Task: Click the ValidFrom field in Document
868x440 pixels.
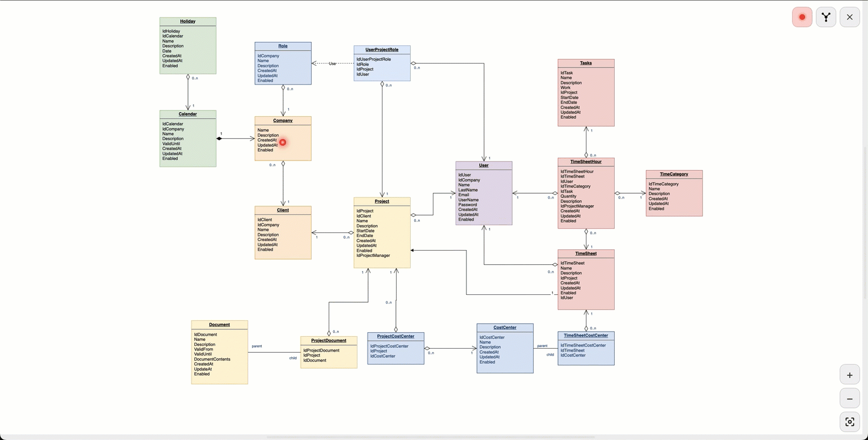Action: click(x=203, y=349)
